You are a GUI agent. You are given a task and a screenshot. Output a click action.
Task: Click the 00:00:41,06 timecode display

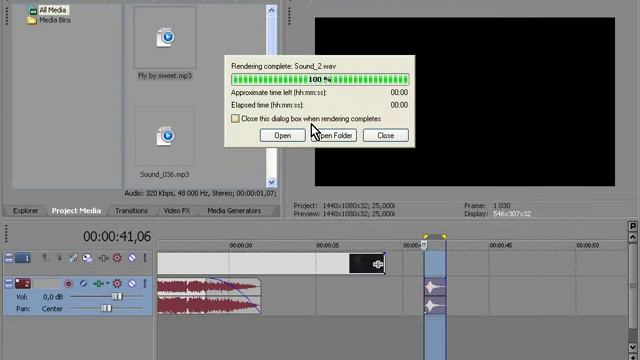pyautogui.click(x=117, y=236)
